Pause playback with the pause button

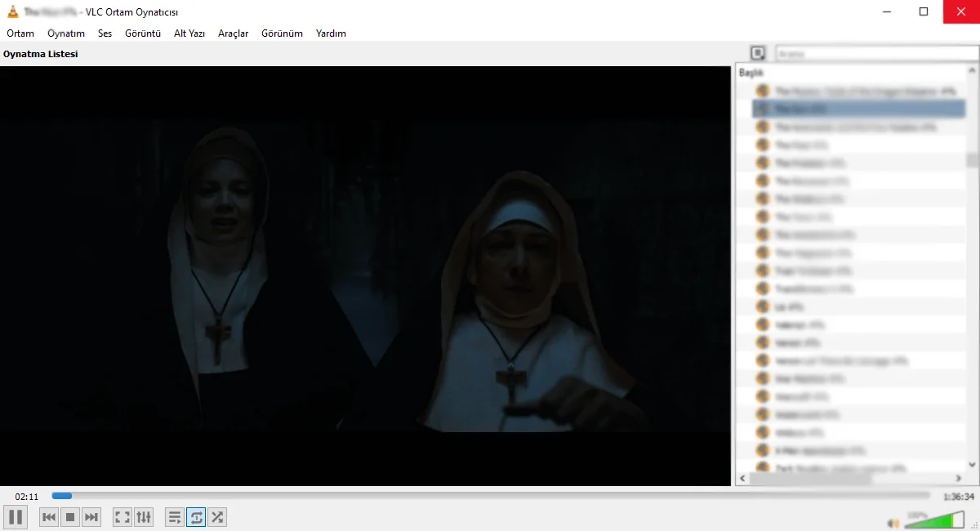(x=16, y=516)
